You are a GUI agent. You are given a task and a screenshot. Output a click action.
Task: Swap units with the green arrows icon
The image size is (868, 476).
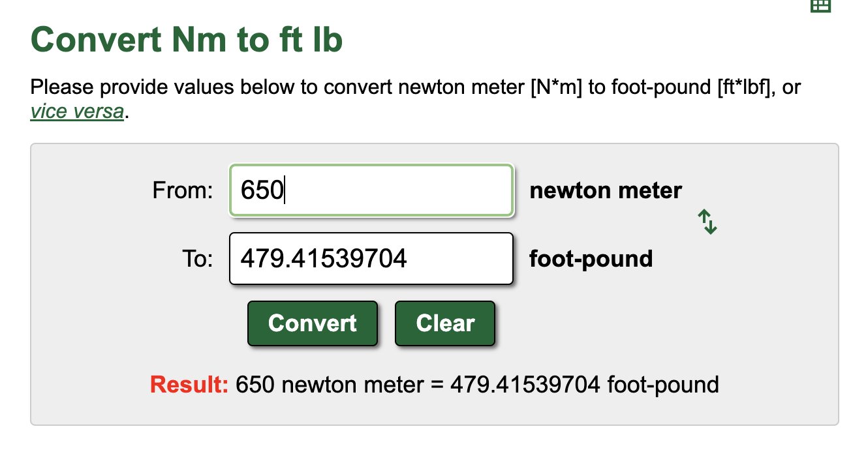(707, 222)
